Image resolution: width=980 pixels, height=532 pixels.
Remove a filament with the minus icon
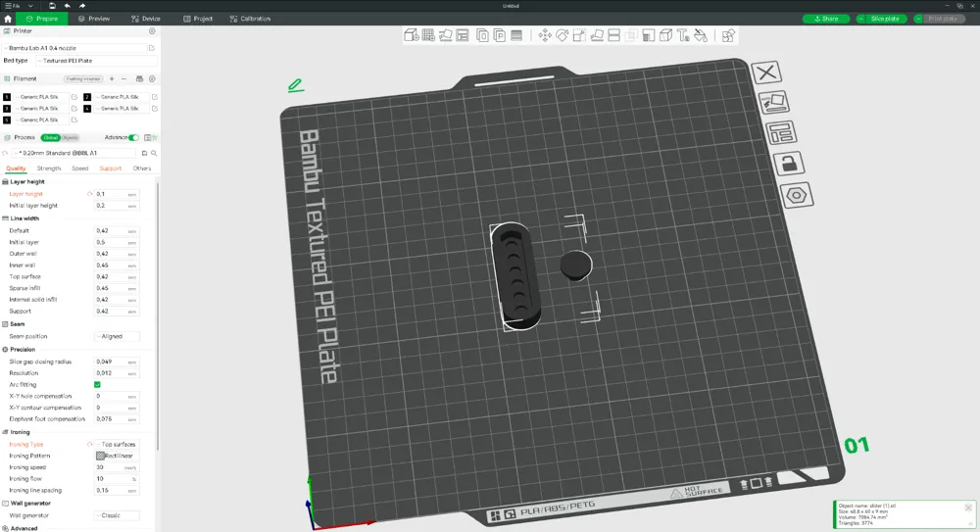coord(123,78)
